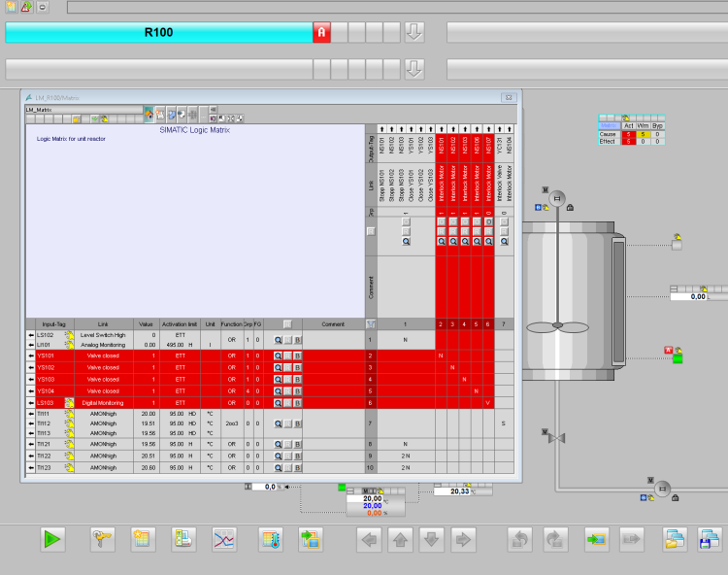
Task: Click the print report button in bottom bar
Action: (183, 539)
